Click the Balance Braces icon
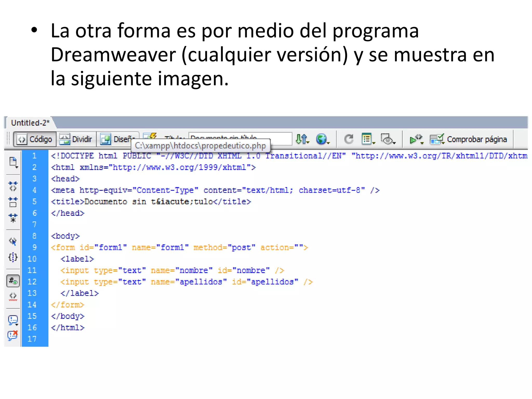The width and height of the screenshot is (532, 399). 13,257
